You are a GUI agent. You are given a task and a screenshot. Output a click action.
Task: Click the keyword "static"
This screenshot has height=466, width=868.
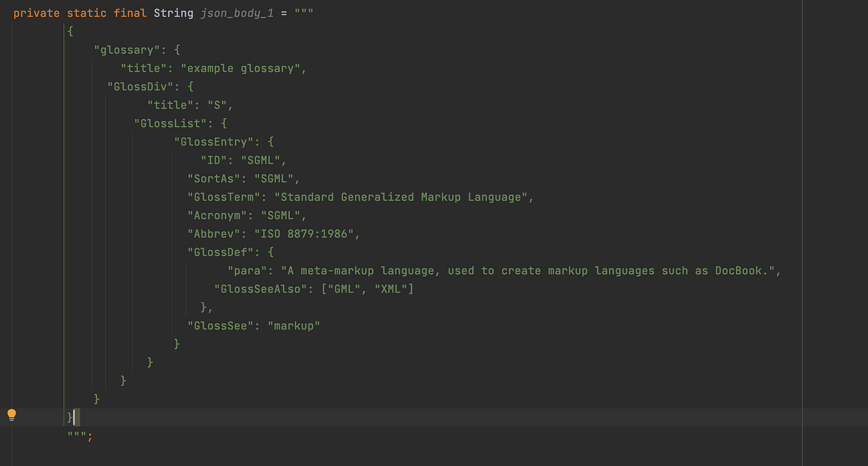(x=87, y=13)
